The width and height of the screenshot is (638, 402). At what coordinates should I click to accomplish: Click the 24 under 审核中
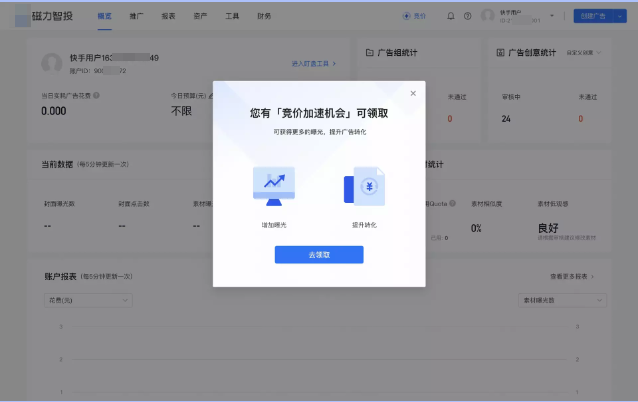[x=506, y=119]
